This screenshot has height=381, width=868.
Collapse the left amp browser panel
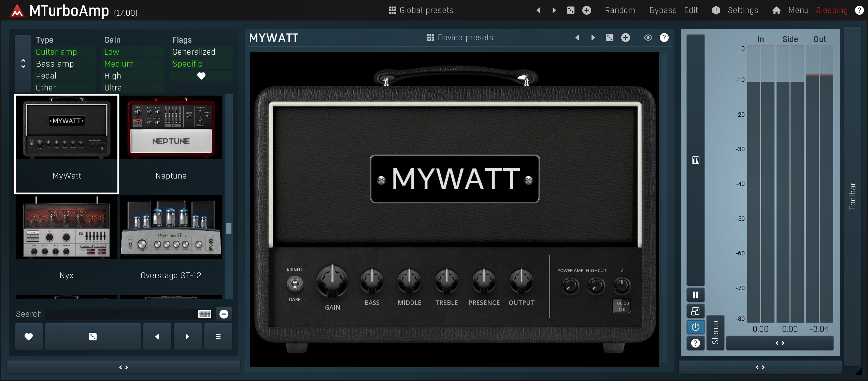[124, 367]
